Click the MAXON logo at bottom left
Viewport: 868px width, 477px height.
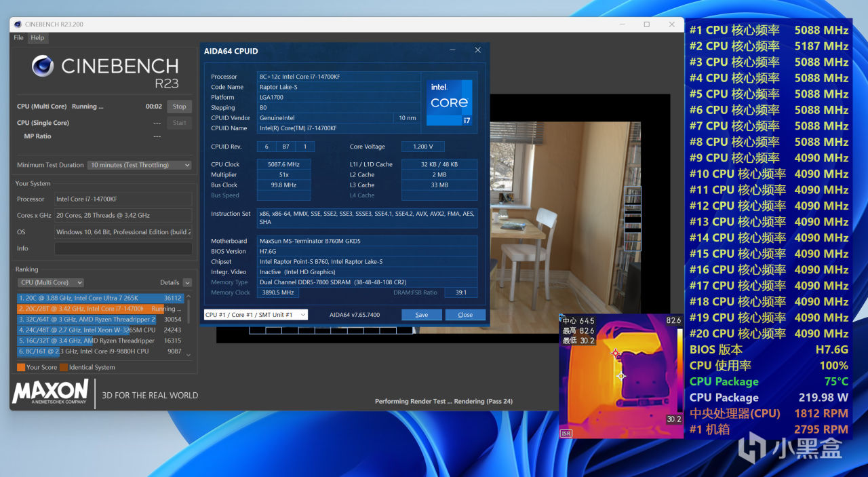50,392
